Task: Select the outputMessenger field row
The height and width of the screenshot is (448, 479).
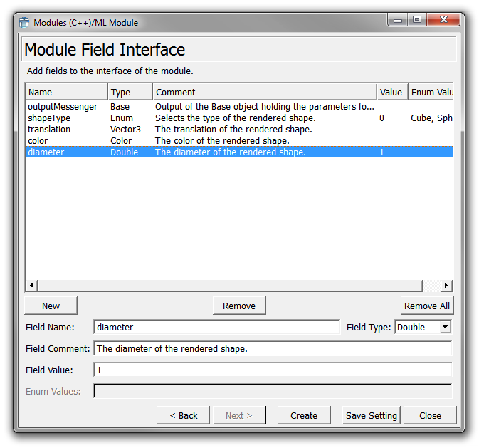Action: (x=62, y=107)
